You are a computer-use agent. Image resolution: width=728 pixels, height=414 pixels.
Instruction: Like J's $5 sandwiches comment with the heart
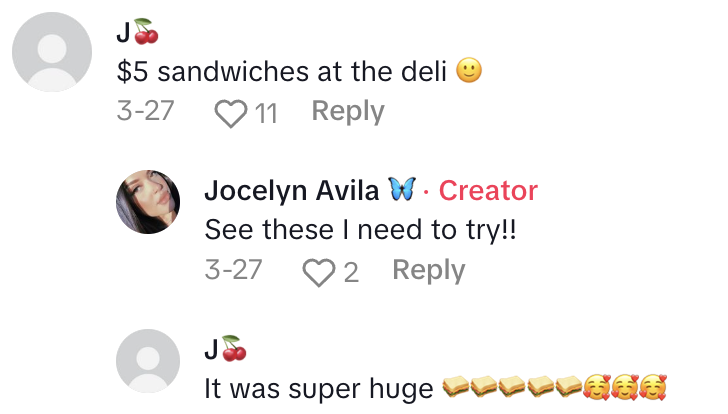coord(230,112)
